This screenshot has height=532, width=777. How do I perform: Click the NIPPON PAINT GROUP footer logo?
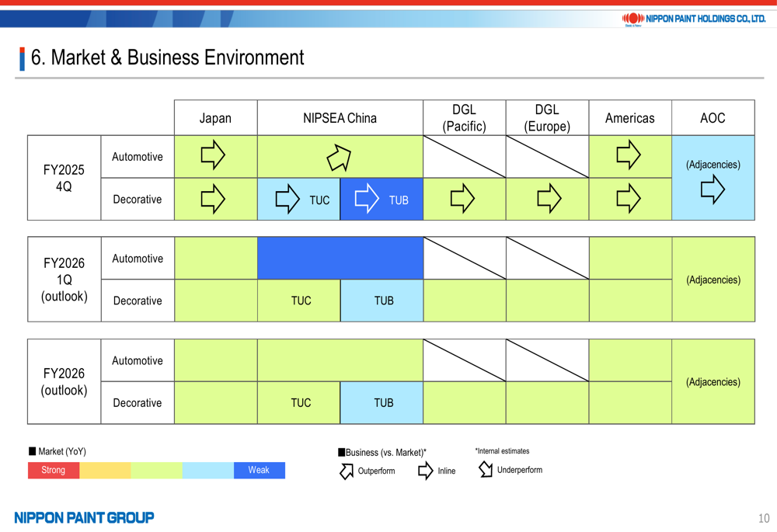coord(84,518)
